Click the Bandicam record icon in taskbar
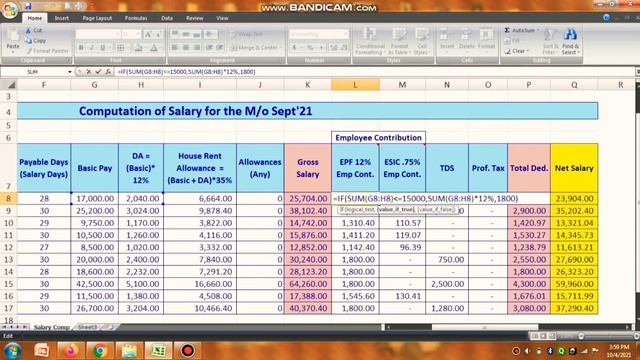 (x=187, y=350)
